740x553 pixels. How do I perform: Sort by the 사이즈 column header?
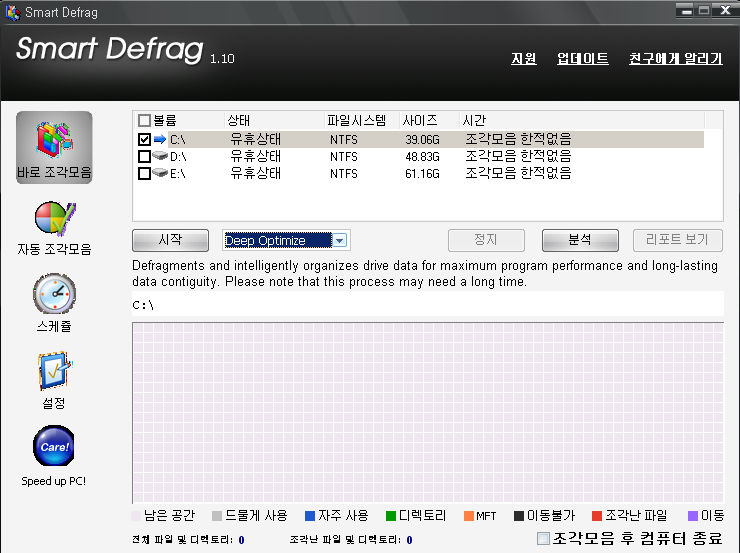429,120
